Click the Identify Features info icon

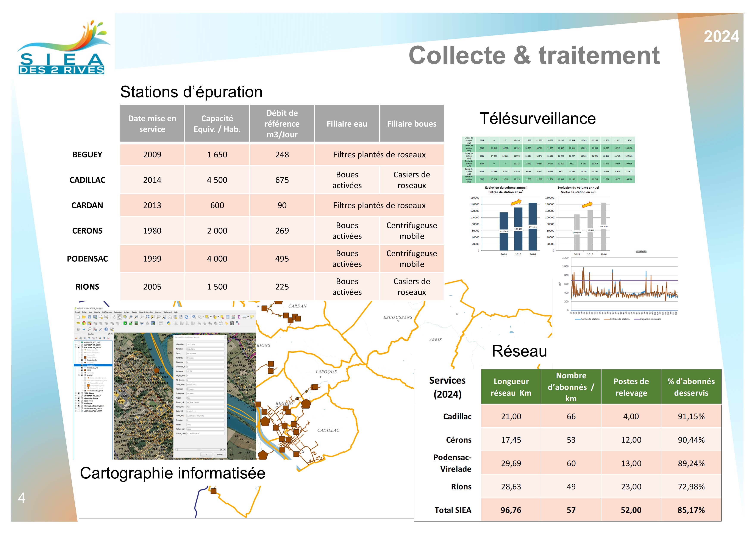[x=194, y=317]
